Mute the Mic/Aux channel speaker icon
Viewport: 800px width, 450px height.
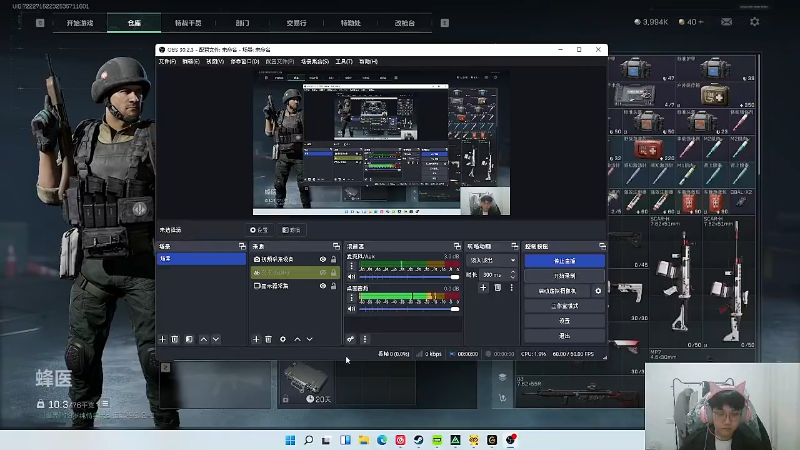[351, 277]
